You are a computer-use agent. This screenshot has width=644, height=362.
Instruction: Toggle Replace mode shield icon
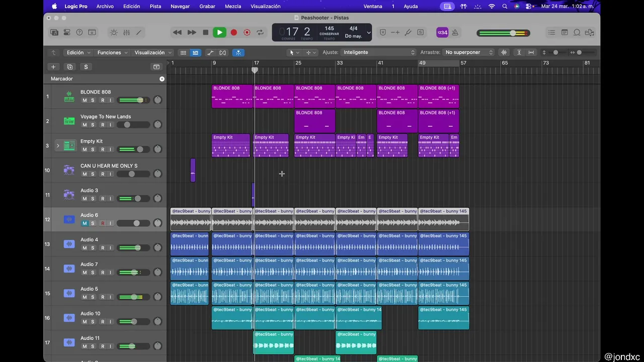(x=383, y=32)
